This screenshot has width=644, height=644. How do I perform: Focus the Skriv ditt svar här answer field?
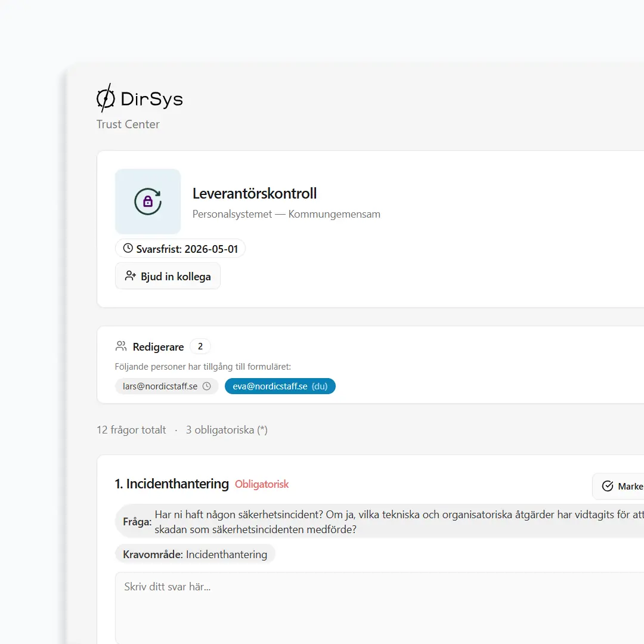point(379,608)
